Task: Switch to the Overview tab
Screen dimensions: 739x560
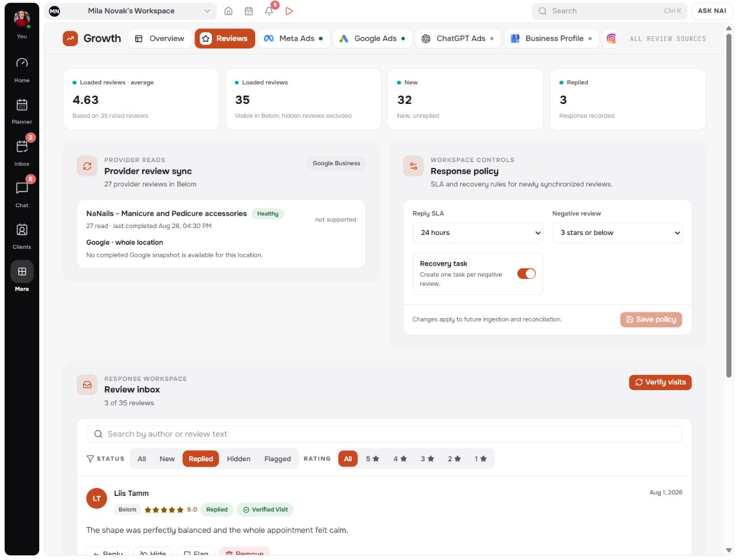Action: pos(160,39)
